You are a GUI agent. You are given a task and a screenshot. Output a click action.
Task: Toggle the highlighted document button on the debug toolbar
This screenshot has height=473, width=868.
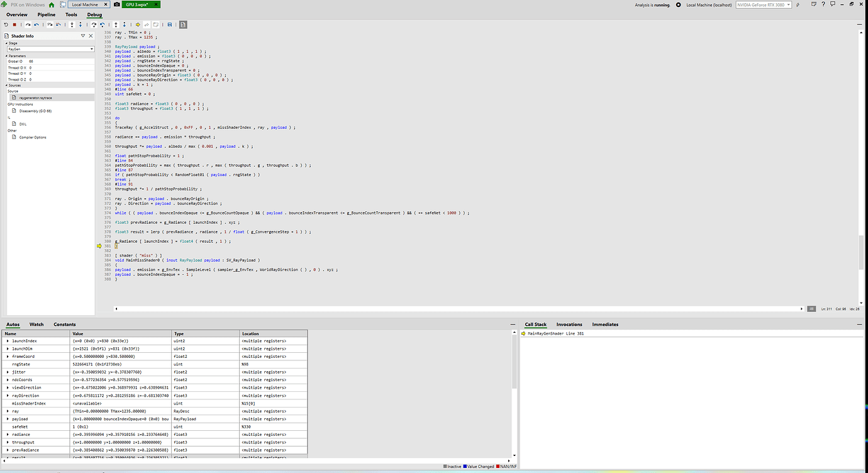182,25
